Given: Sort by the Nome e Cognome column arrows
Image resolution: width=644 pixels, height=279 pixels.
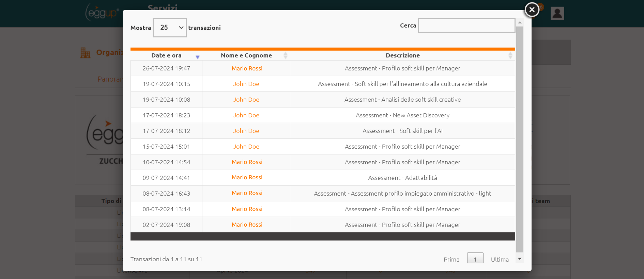Looking at the screenshot, I should (x=286, y=55).
